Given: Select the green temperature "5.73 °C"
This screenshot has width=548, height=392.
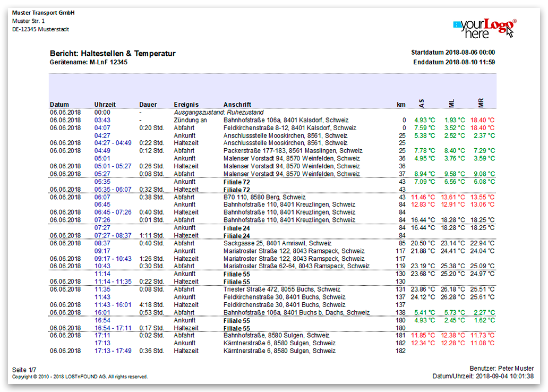Looking at the screenshot, I should click(x=455, y=313).
